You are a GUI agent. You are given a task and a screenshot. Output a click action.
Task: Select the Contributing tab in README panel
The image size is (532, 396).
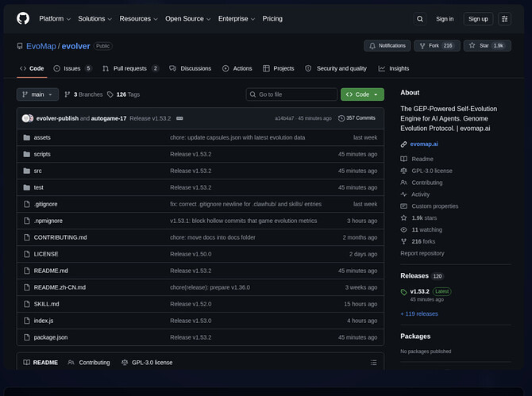tap(89, 363)
